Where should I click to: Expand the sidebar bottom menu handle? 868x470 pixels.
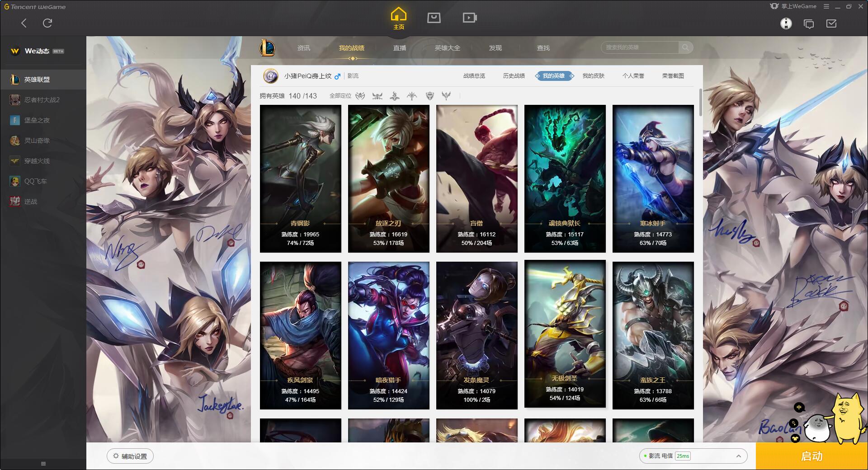coord(43,464)
